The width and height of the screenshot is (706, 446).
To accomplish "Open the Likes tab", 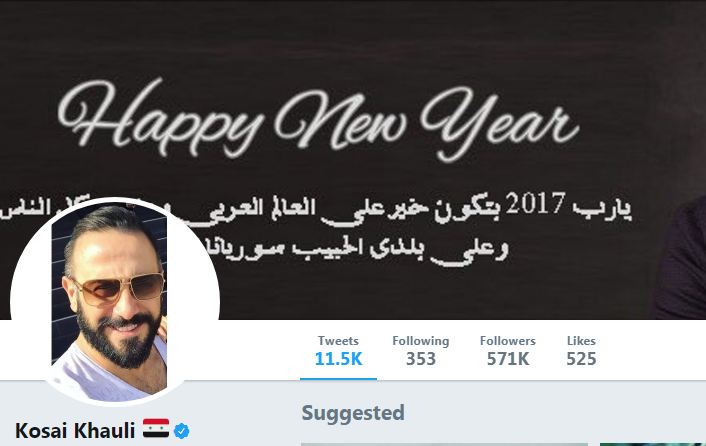I will [x=581, y=351].
